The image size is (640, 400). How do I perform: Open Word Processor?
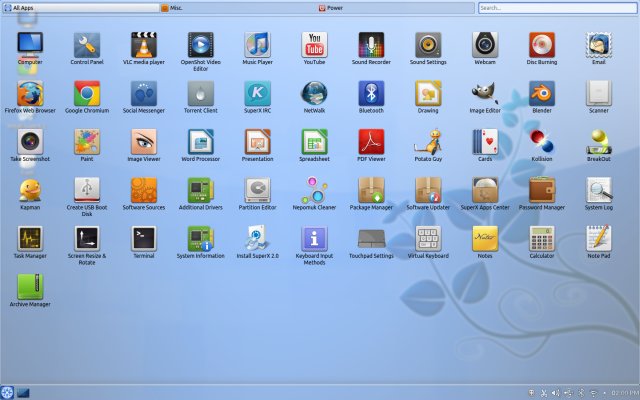[x=200, y=142]
